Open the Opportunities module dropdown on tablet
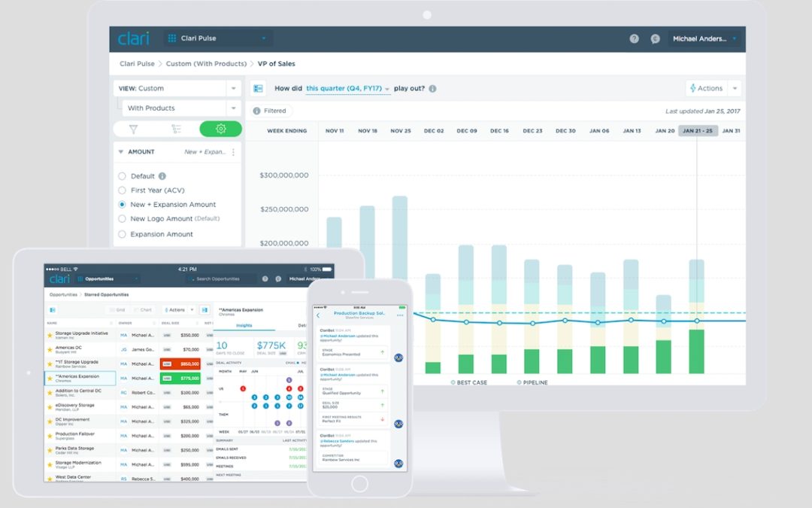 (108, 279)
